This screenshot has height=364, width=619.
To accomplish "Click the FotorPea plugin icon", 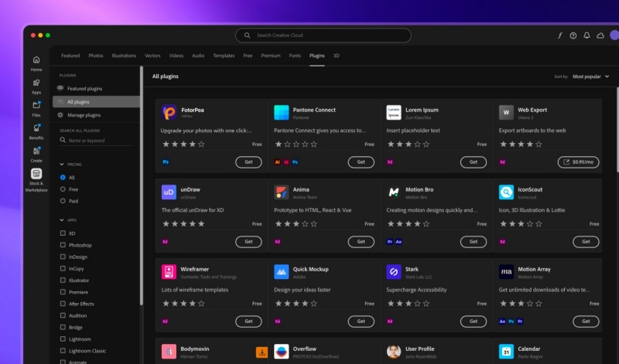I will pyautogui.click(x=169, y=112).
